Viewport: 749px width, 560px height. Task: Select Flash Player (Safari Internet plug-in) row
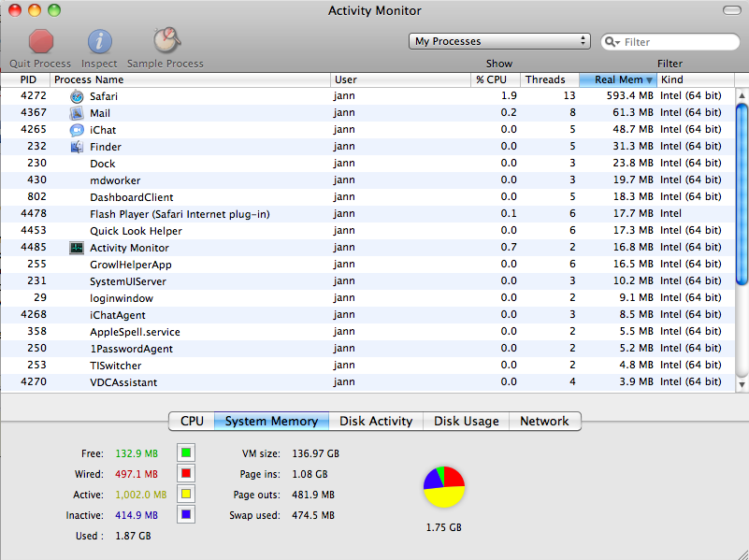tap(367, 214)
